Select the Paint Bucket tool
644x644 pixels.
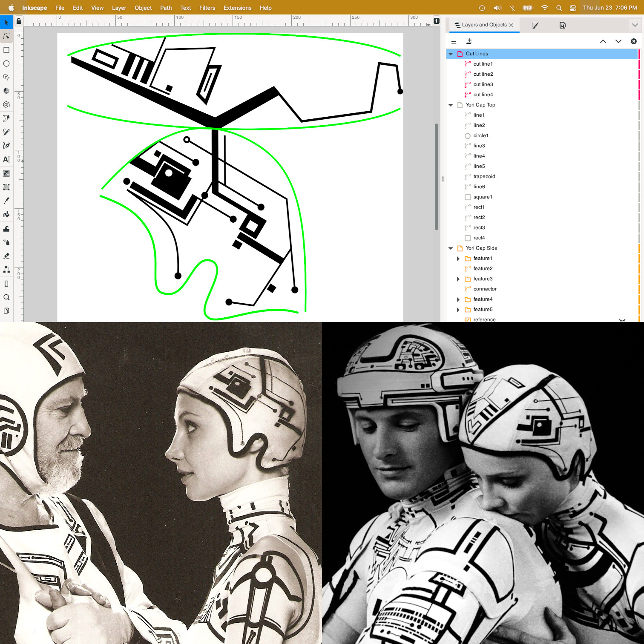point(6,214)
